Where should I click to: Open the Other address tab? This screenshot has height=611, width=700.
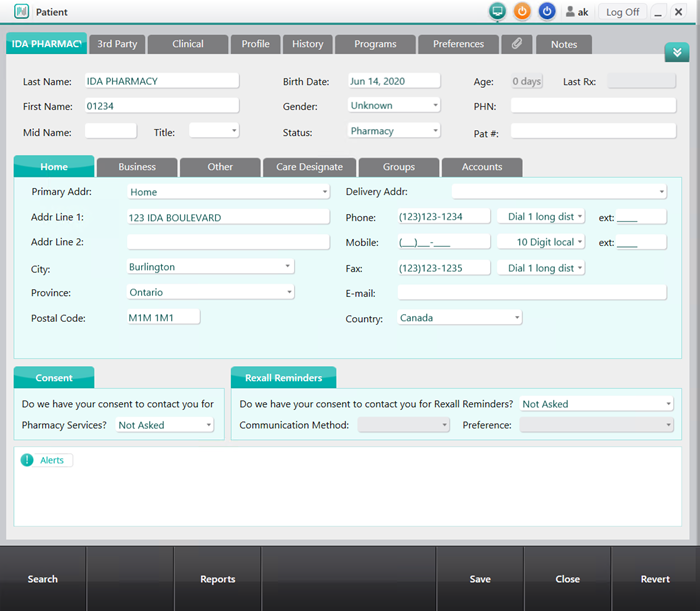(x=220, y=167)
